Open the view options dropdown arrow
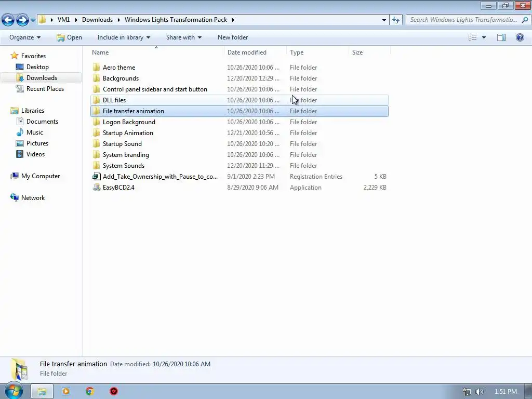532x399 pixels. click(x=484, y=37)
